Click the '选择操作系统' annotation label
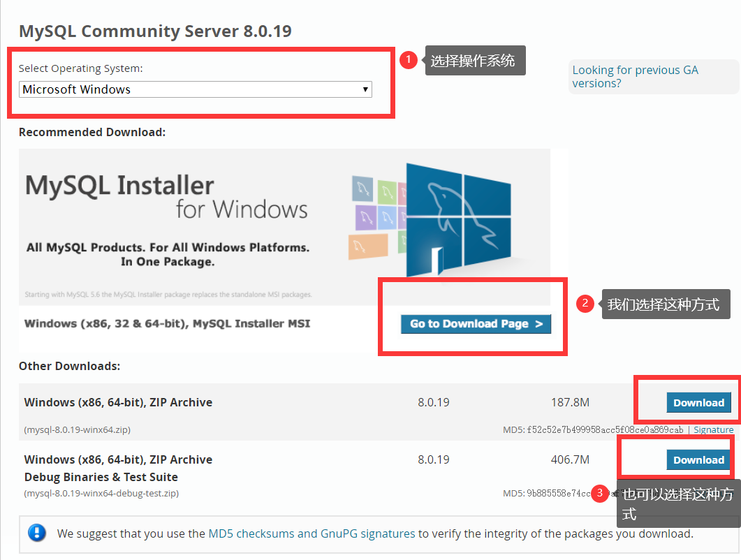This screenshot has height=560, width=741. click(473, 61)
